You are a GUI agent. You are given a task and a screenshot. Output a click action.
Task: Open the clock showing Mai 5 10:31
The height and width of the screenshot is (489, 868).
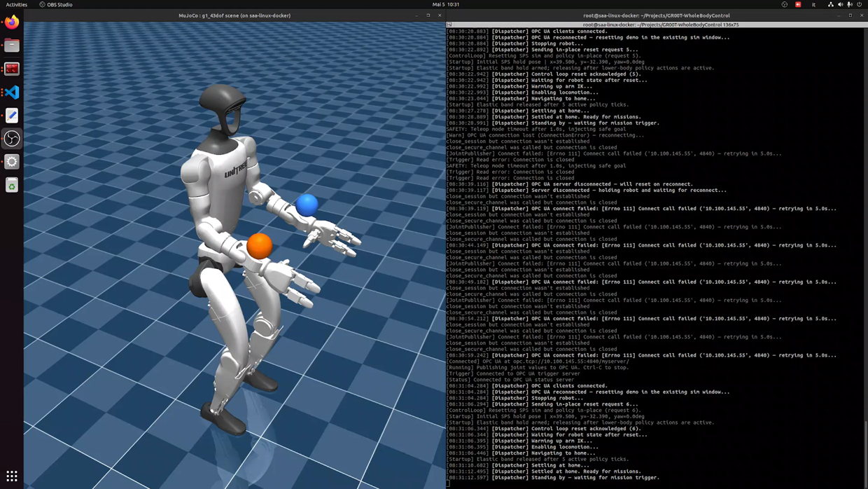click(446, 4)
